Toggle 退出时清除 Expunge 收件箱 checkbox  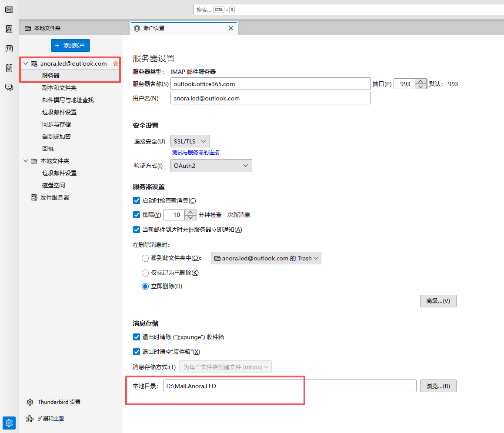pos(136,337)
